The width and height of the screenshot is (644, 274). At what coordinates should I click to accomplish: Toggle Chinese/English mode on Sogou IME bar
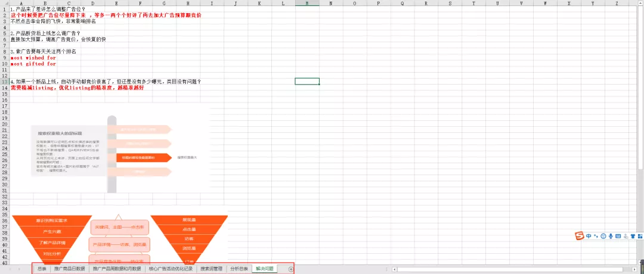[x=589, y=236]
